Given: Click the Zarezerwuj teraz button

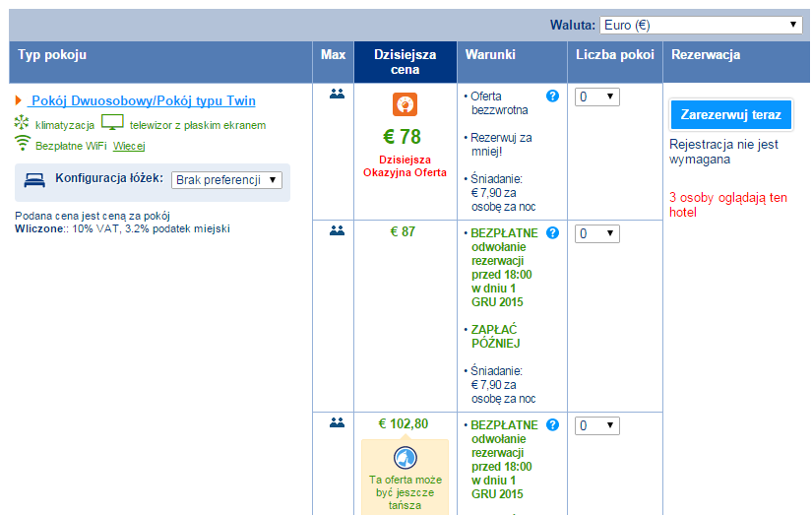Looking at the screenshot, I should (730, 114).
